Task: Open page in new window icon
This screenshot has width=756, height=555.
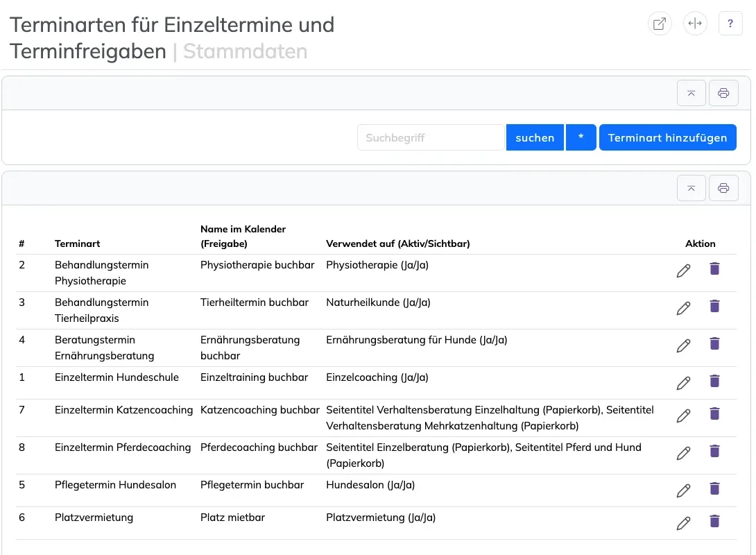Action: pyautogui.click(x=660, y=24)
